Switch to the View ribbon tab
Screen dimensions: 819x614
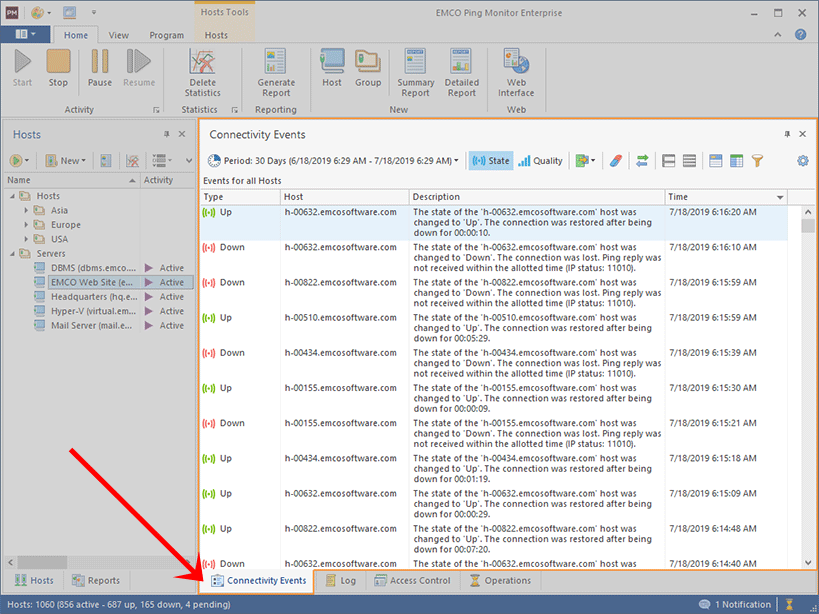[119, 35]
